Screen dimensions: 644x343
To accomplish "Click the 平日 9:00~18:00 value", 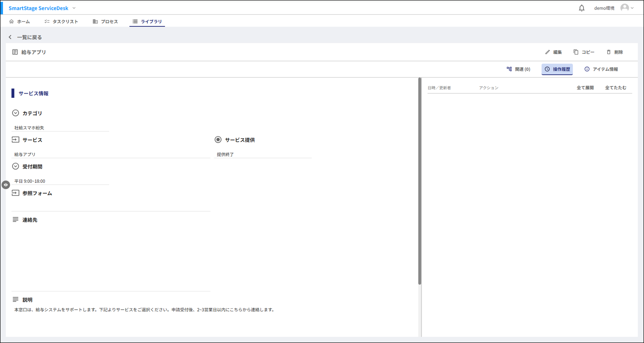I will (x=60, y=181).
